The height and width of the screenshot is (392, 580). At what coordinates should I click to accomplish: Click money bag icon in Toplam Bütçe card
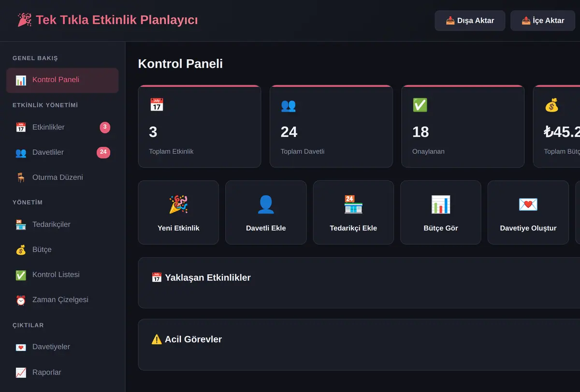551,105
